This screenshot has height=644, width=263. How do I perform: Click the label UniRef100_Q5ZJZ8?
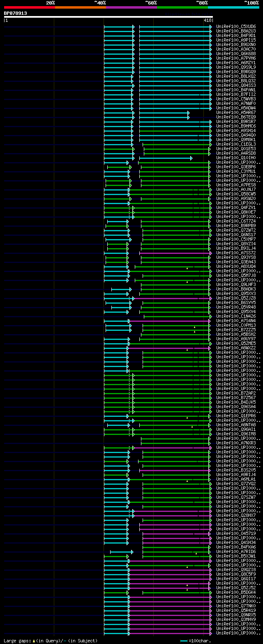[236, 298]
